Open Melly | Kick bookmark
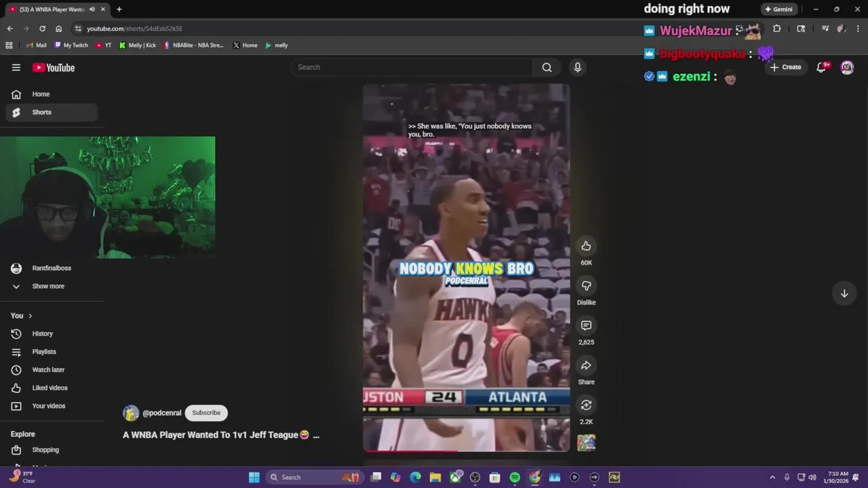 (138, 45)
